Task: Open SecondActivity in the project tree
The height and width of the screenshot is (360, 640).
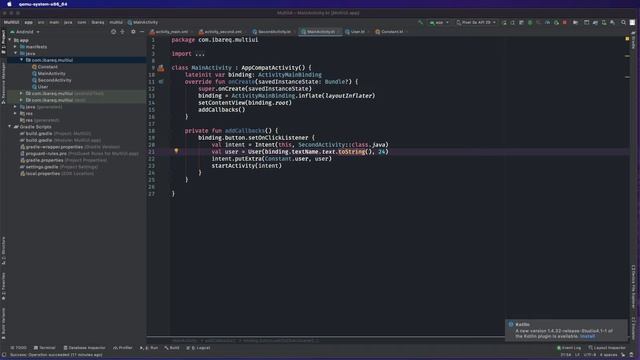Action: (x=51, y=80)
